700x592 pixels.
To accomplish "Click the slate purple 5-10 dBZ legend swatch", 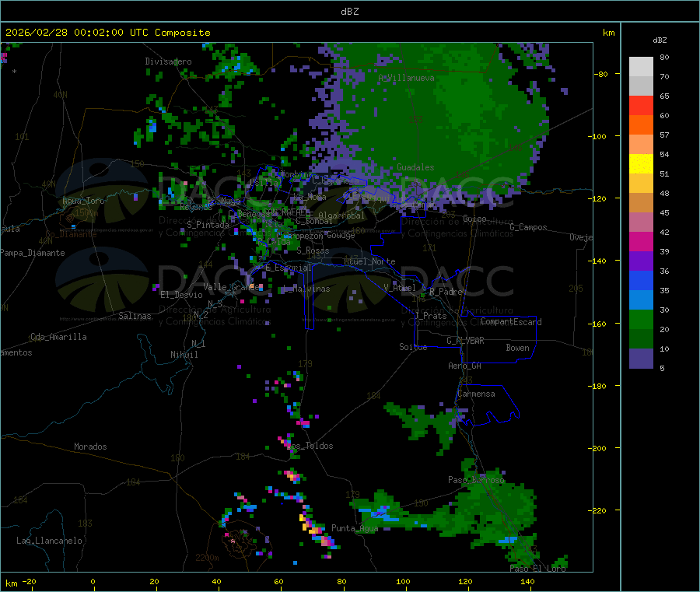I will [641, 359].
